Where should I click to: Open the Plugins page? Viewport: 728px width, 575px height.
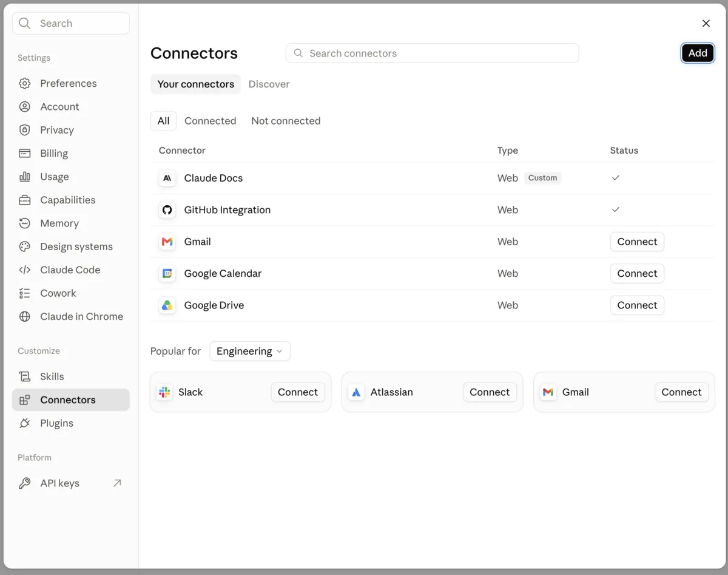[x=71, y=423]
